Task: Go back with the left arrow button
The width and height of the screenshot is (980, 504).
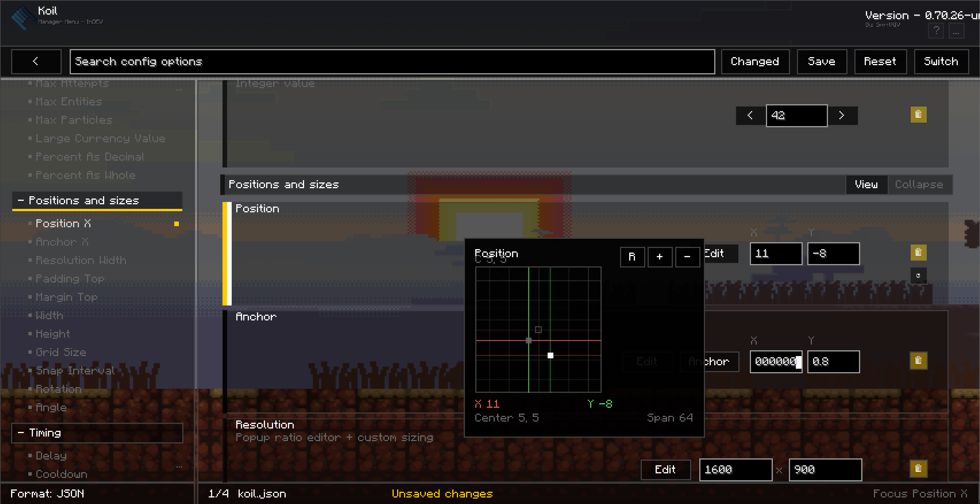Action: tap(36, 61)
